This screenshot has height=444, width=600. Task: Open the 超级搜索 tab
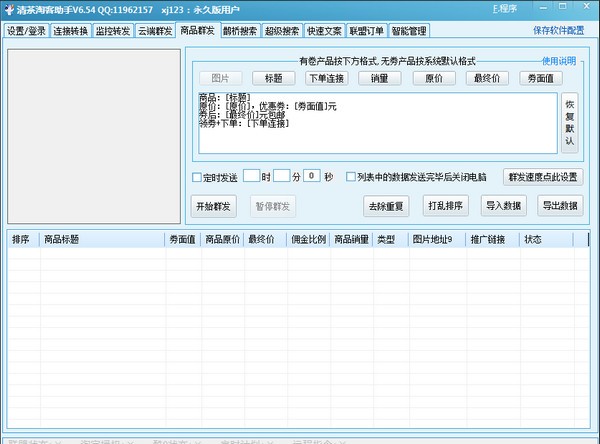coord(281,31)
